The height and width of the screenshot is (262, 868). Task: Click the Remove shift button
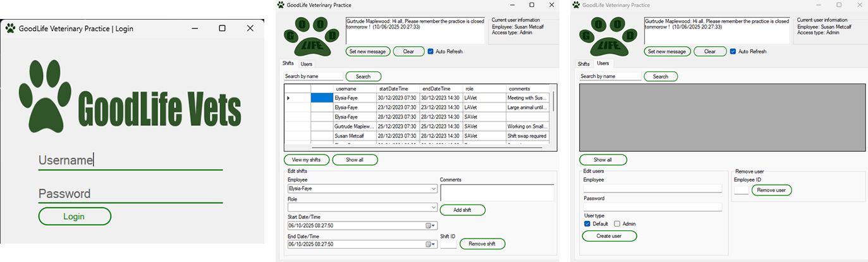(482, 244)
